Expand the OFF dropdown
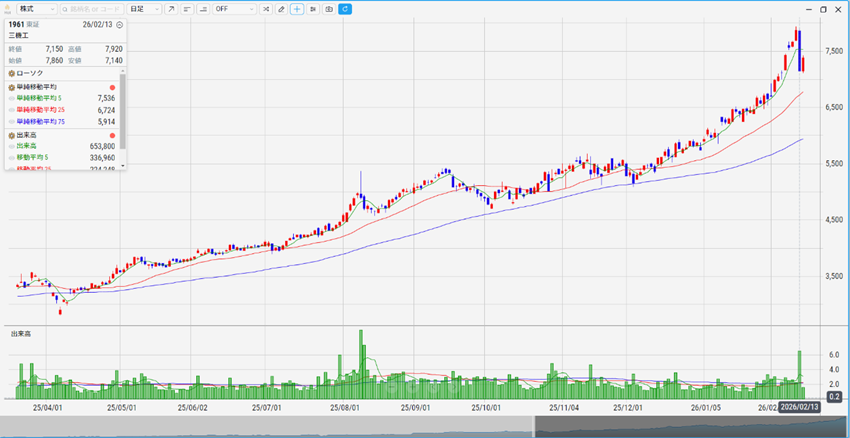The width and height of the screenshot is (850, 438). (235, 9)
